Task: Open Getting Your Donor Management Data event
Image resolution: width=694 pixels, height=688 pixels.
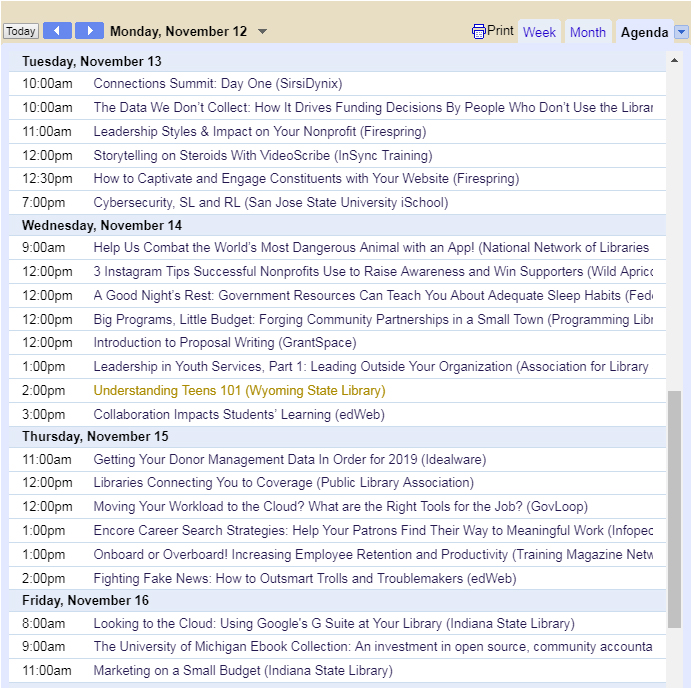Action: [x=290, y=459]
